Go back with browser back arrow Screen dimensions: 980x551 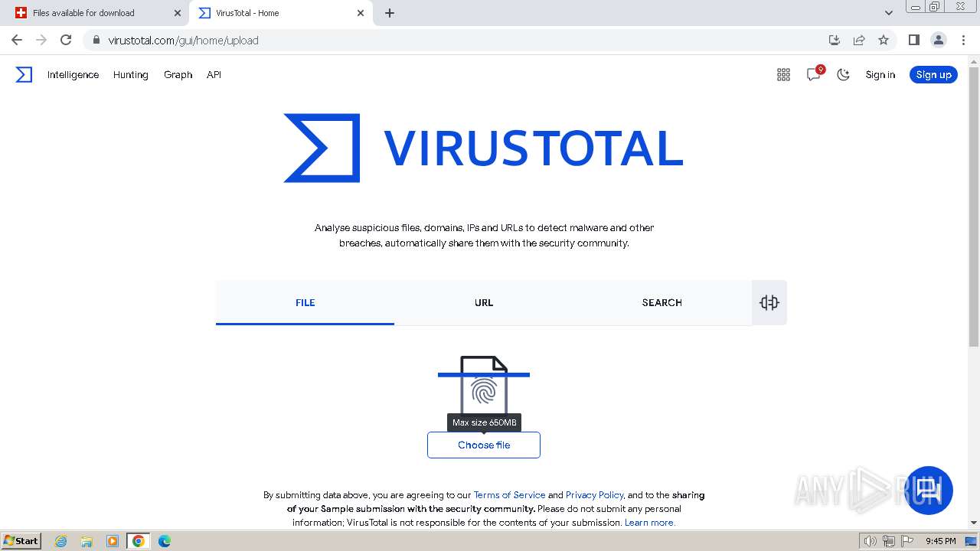17,40
